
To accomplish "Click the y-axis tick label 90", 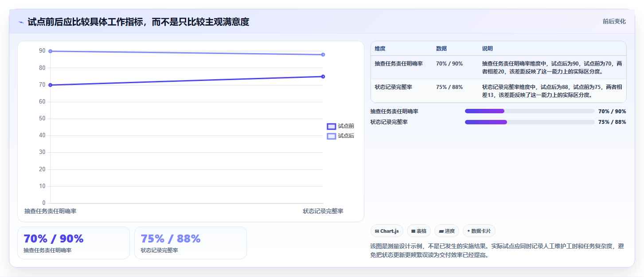I will click(42, 51).
